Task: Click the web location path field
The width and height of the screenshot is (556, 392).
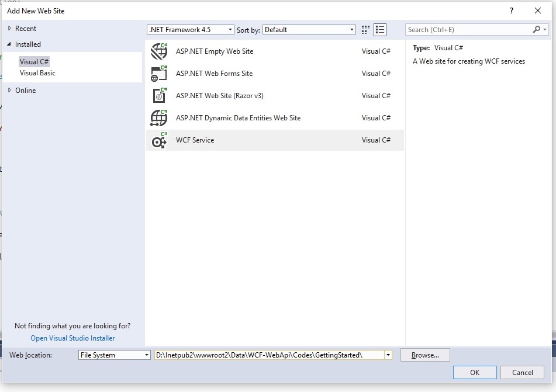Action: 270,355
